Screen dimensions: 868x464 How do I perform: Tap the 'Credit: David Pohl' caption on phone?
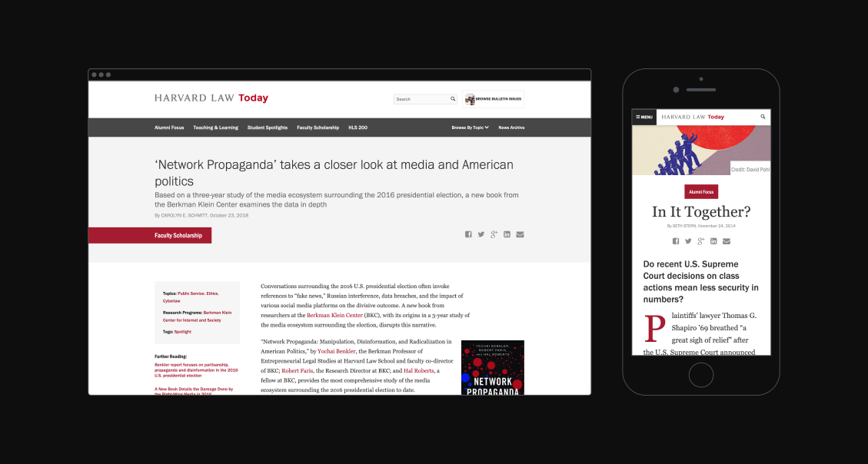pyautogui.click(x=750, y=170)
